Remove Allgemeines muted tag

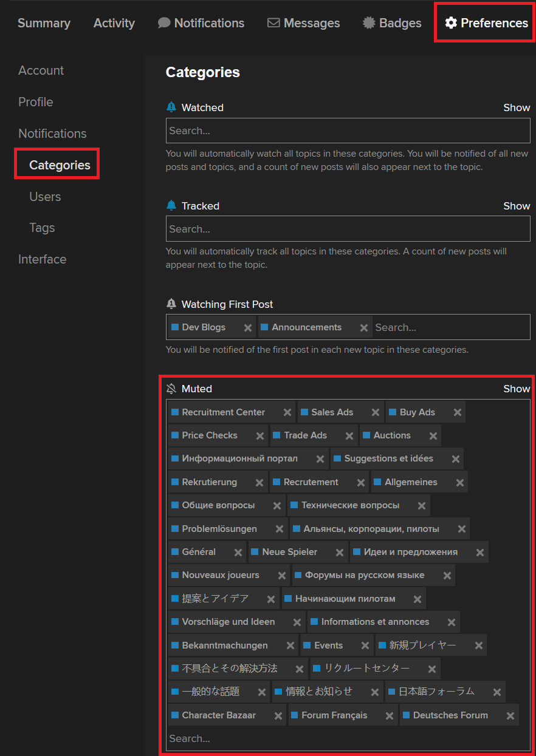(460, 483)
